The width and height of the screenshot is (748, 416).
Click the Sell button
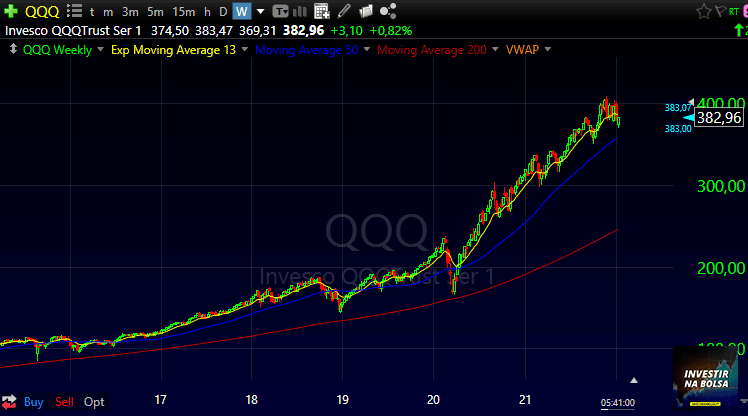[x=64, y=402]
